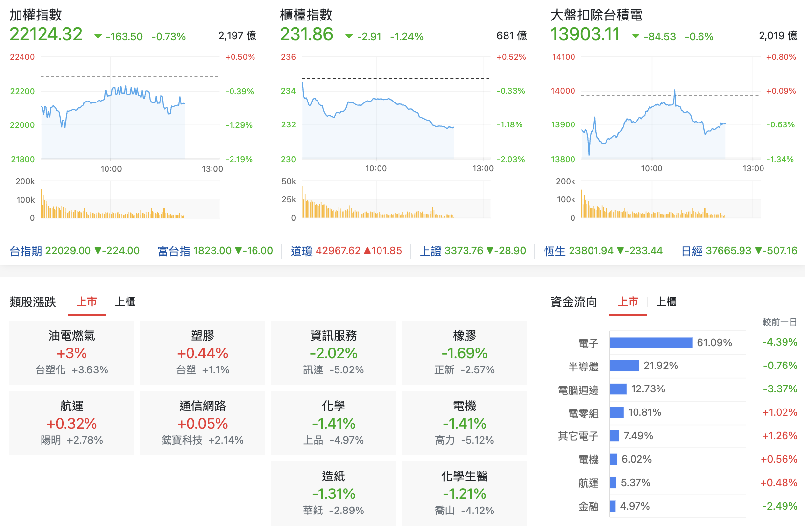The image size is (805, 532).
Task: Select the 金融 label in 資金流向
Action: (x=589, y=506)
